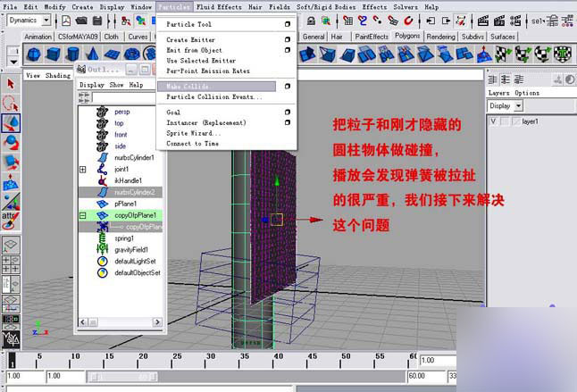Choose Particle Collision Events menu item
Screen dimensions: 577x392
pyautogui.click(x=214, y=96)
